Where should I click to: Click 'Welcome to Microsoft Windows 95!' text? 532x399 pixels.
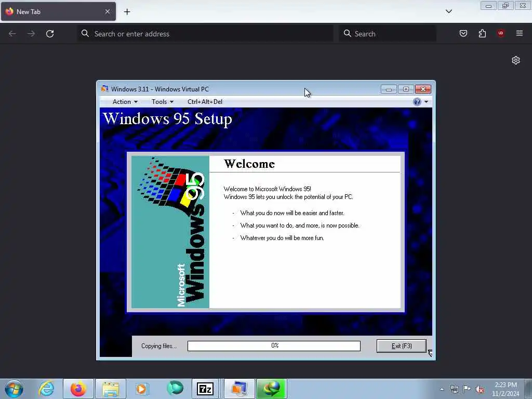(268, 189)
